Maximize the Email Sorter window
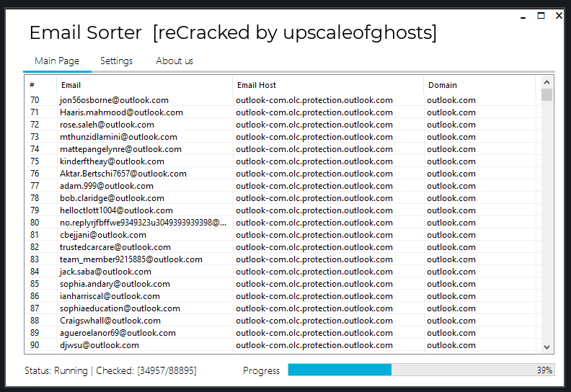 (x=541, y=15)
